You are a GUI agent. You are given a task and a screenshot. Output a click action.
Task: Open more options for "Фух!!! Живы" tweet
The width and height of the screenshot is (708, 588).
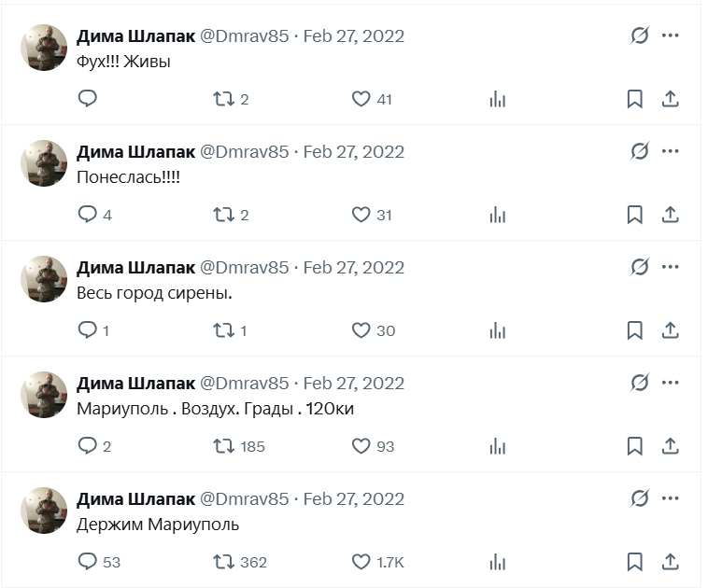(x=670, y=35)
